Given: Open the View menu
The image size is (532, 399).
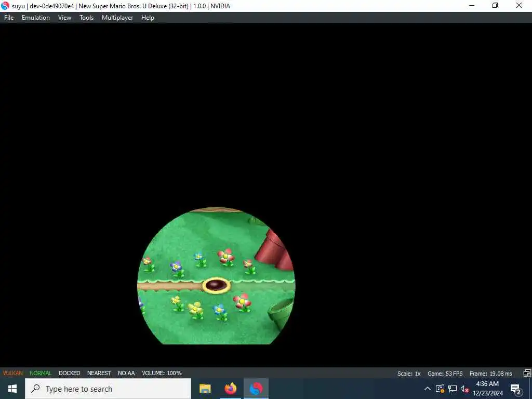Looking at the screenshot, I should click(x=64, y=18).
